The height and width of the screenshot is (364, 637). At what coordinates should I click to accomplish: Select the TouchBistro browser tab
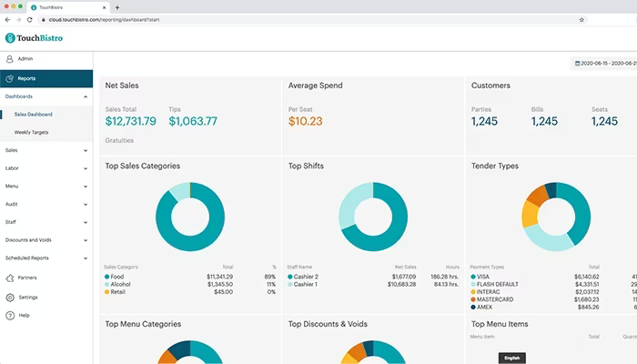pyautogui.click(x=68, y=7)
